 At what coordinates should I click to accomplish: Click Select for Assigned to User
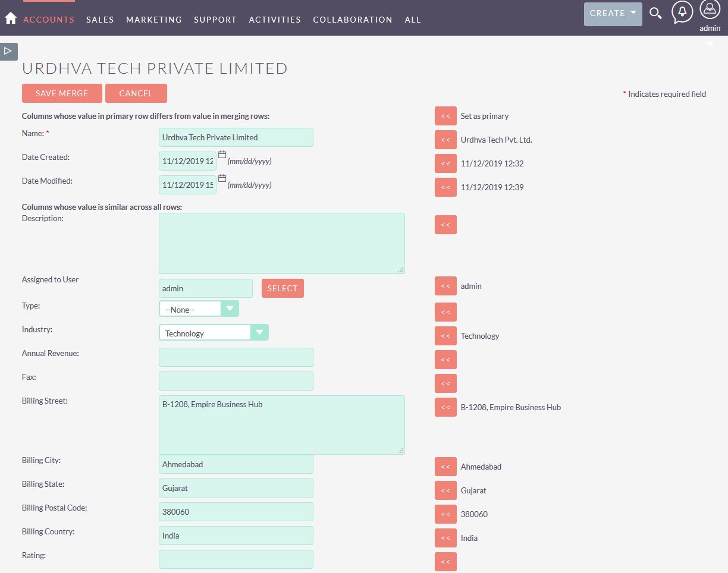(283, 288)
